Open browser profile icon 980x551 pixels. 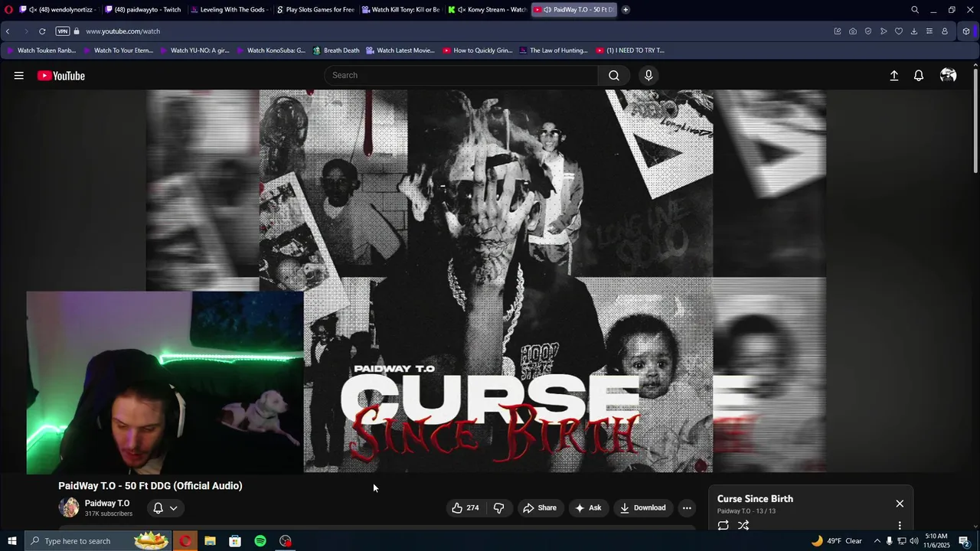pyautogui.click(x=944, y=31)
